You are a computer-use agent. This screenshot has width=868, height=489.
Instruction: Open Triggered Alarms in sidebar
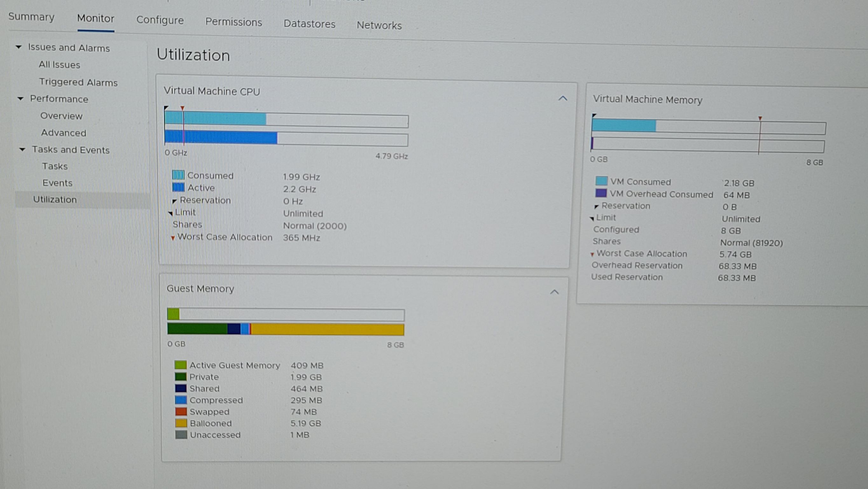click(78, 82)
